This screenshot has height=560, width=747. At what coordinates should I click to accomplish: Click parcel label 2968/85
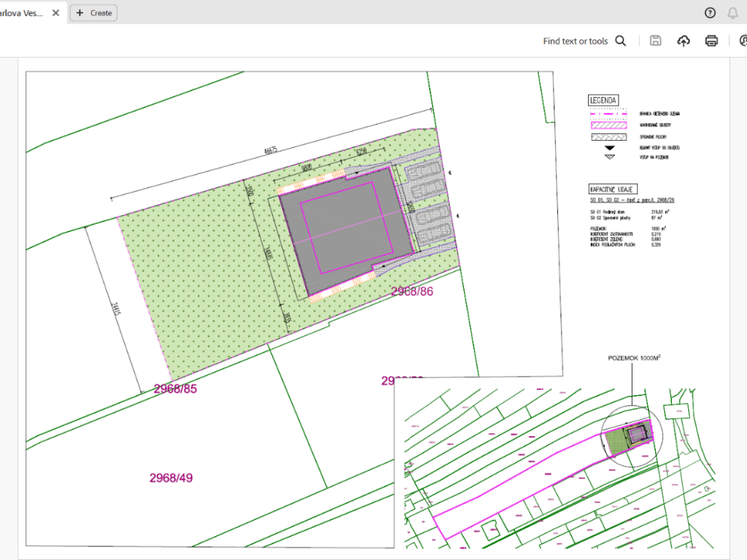coord(175,389)
